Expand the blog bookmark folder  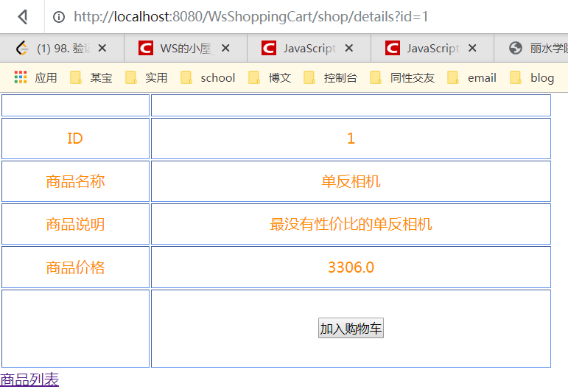pyautogui.click(x=532, y=77)
